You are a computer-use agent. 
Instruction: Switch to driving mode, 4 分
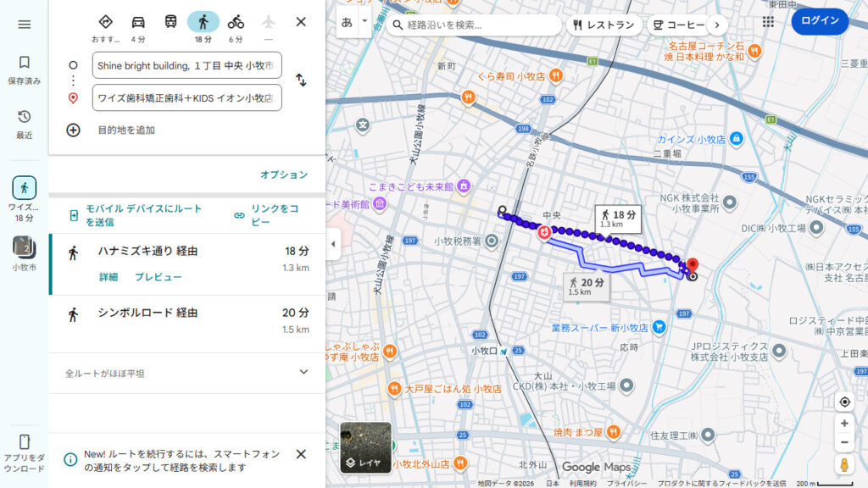point(138,28)
